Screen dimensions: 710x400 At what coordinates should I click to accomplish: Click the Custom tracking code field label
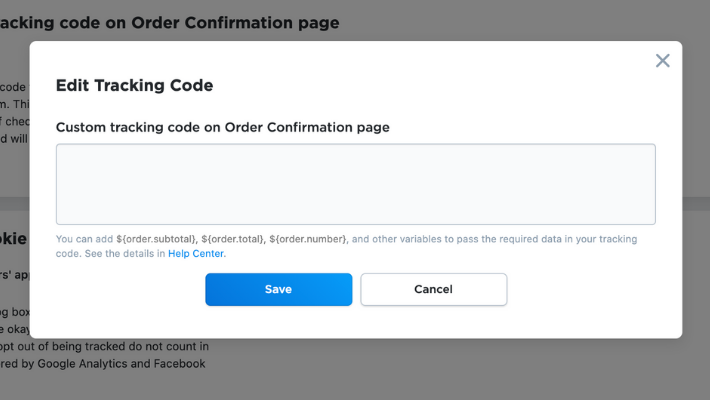pos(222,127)
